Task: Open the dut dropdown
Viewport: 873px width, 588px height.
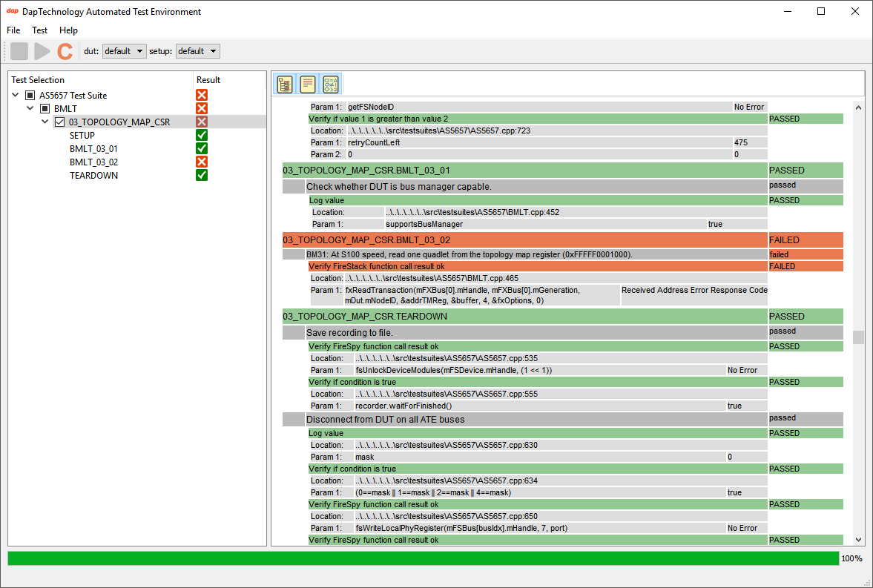Action: 124,51
